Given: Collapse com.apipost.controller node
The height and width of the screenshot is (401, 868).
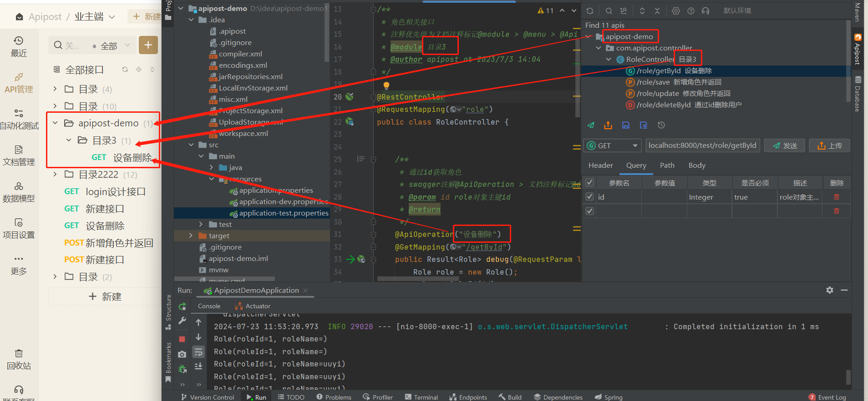Looking at the screenshot, I should point(599,48).
